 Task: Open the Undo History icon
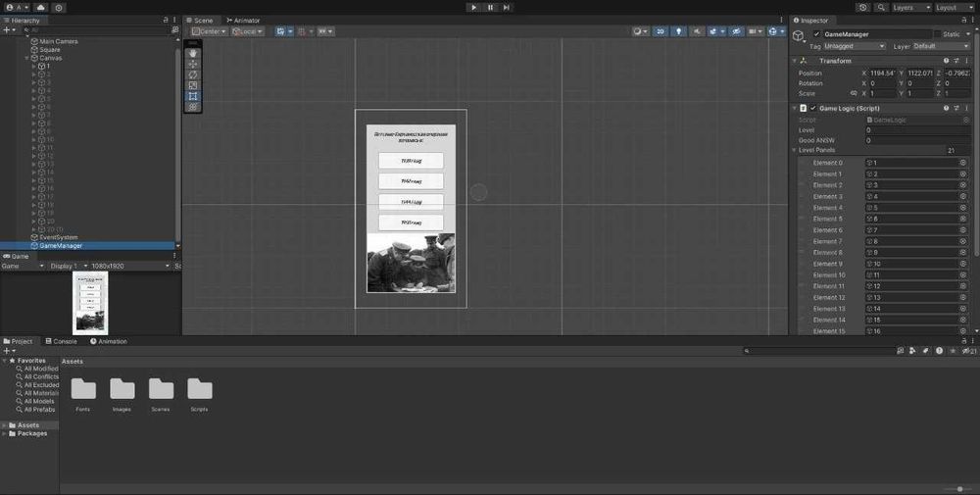click(863, 8)
